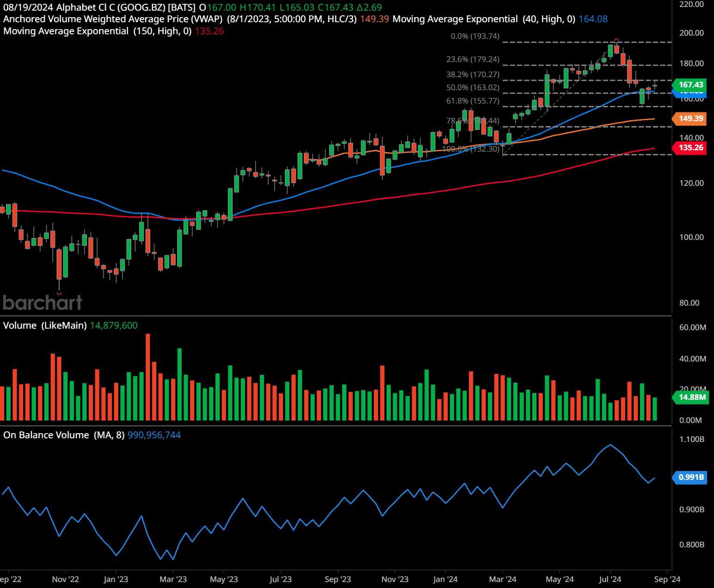The height and width of the screenshot is (588, 714).
Task: Select the Moving Average Exponential (150, High, 0) label
Action: click(98, 31)
